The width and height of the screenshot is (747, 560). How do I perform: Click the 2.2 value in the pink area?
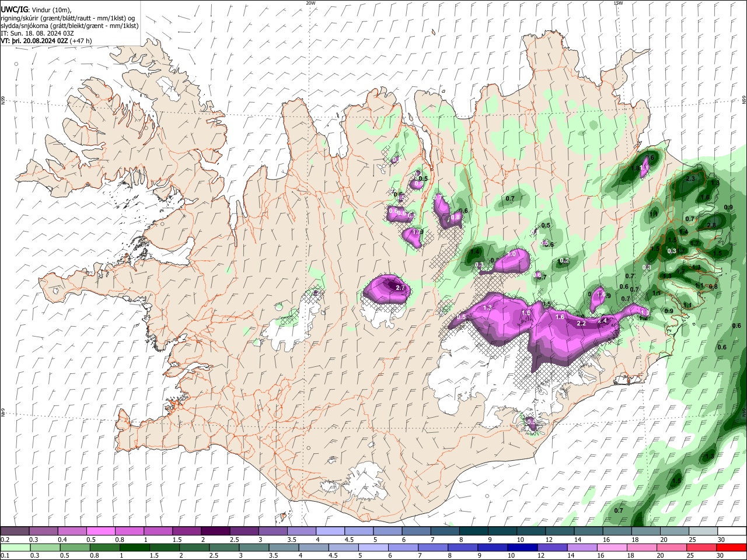coord(581,323)
